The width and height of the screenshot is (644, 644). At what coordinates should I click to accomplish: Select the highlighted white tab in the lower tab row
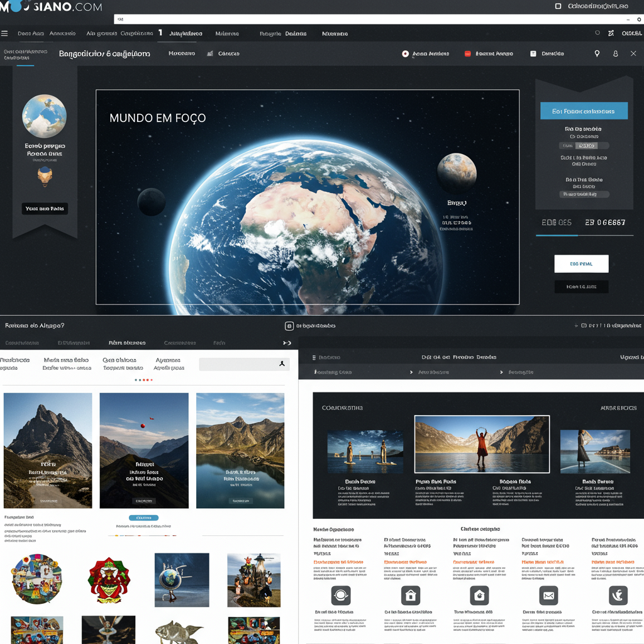(x=127, y=343)
